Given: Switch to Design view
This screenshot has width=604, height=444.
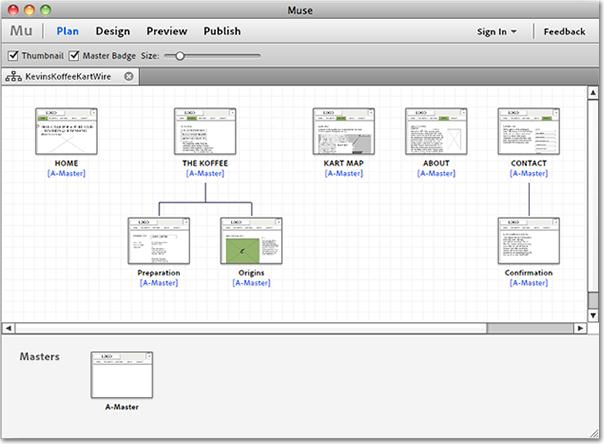Looking at the screenshot, I should click(x=113, y=31).
